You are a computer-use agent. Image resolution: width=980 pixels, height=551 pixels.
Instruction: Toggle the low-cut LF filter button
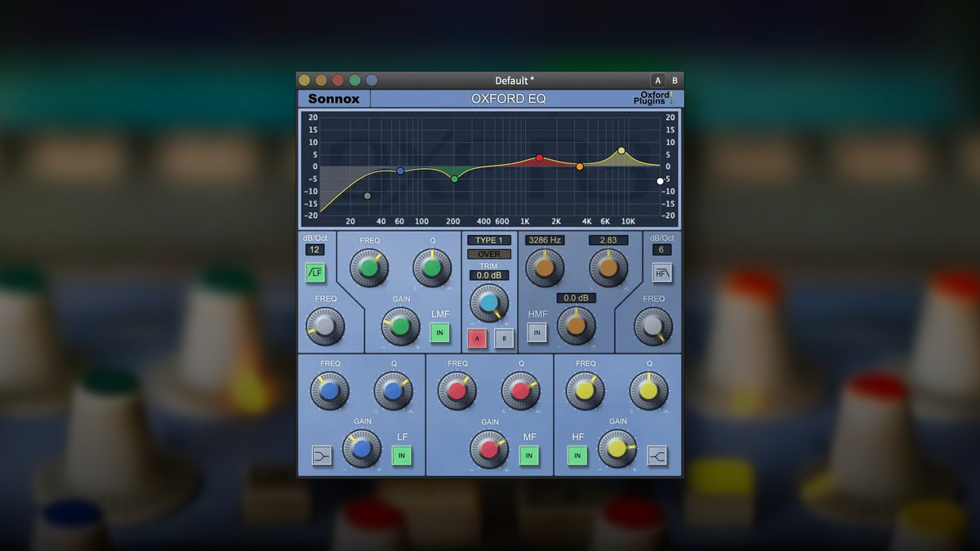(x=315, y=273)
